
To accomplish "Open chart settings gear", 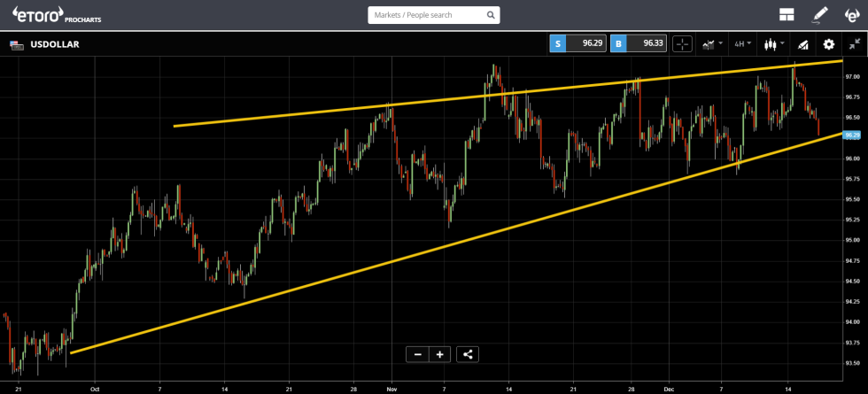I will tap(829, 43).
